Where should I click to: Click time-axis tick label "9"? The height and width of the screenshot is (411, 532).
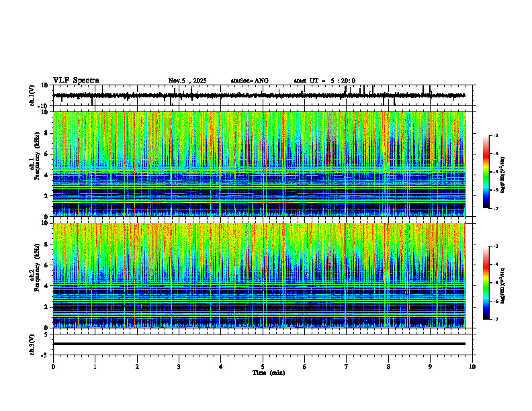coord(430,367)
